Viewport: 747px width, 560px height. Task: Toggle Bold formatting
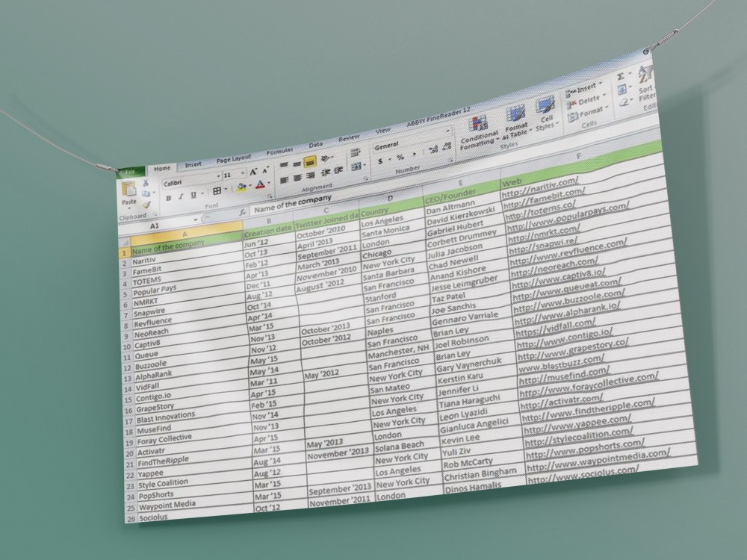pyautogui.click(x=168, y=198)
